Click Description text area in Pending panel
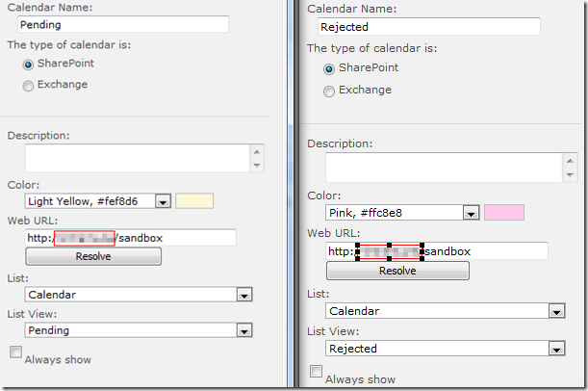This screenshot has width=588, height=391. pos(136,158)
